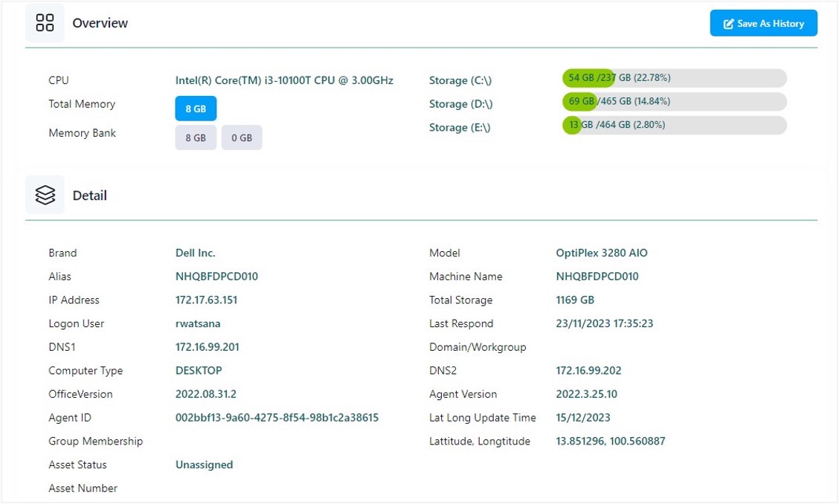Click the Detail section stack icon

tap(45, 194)
